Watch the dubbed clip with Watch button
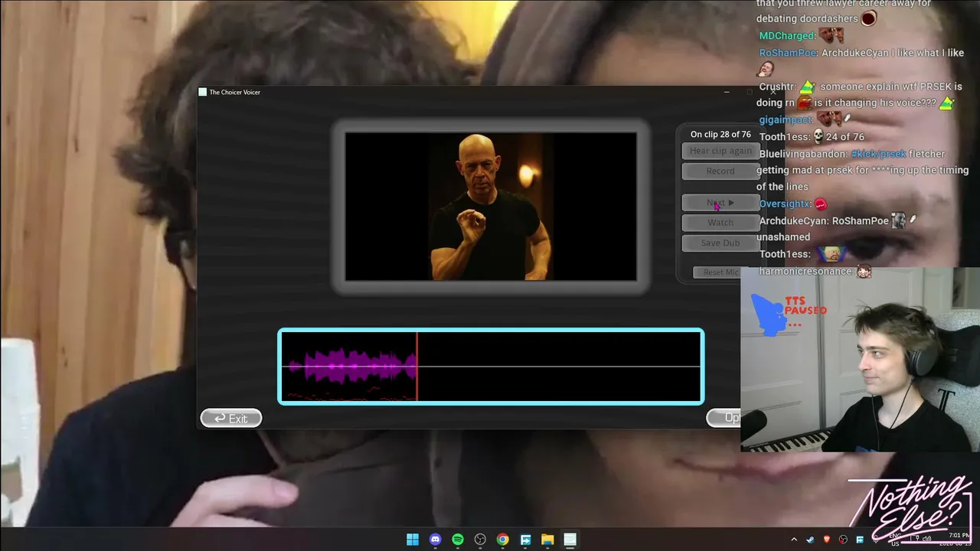The height and width of the screenshot is (551, 980). coord(720,223)
